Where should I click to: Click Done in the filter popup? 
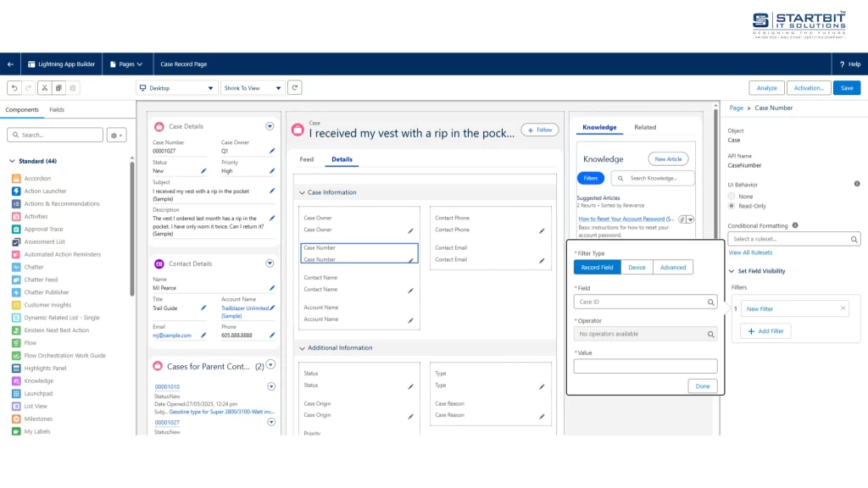coord(703,386)
